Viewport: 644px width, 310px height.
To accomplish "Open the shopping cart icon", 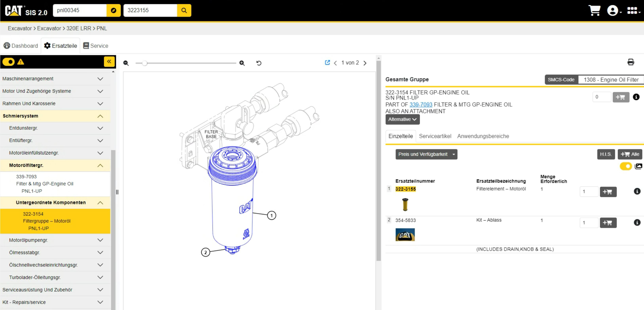I will click(x=594, y=10).
